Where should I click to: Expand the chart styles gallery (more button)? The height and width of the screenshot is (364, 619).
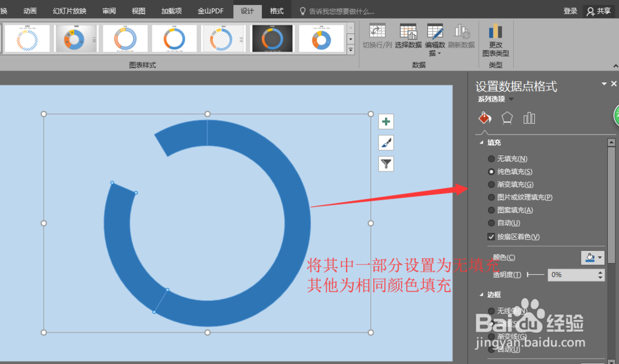pyautogui.click(x=350, y=50)
